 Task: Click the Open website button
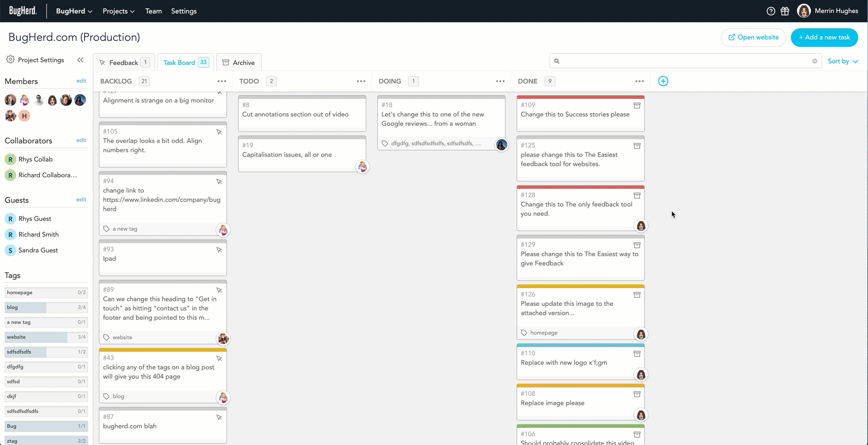point(753,37)
